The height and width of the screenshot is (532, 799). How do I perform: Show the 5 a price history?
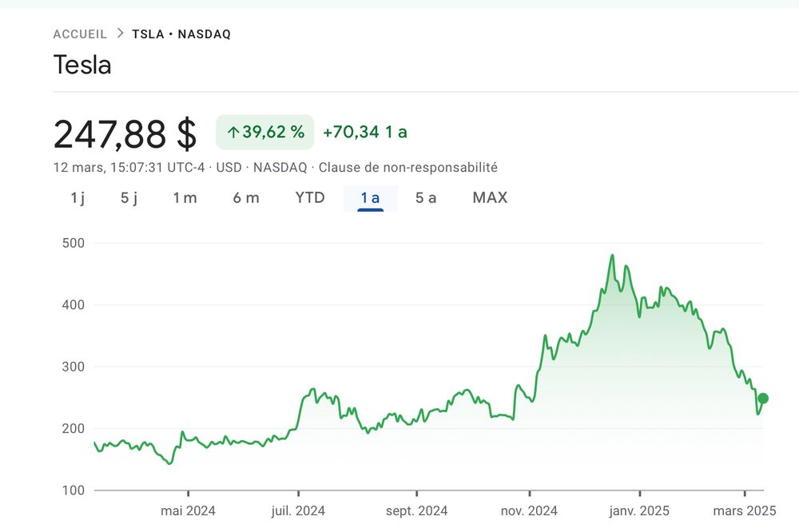[x=426, y=198]
